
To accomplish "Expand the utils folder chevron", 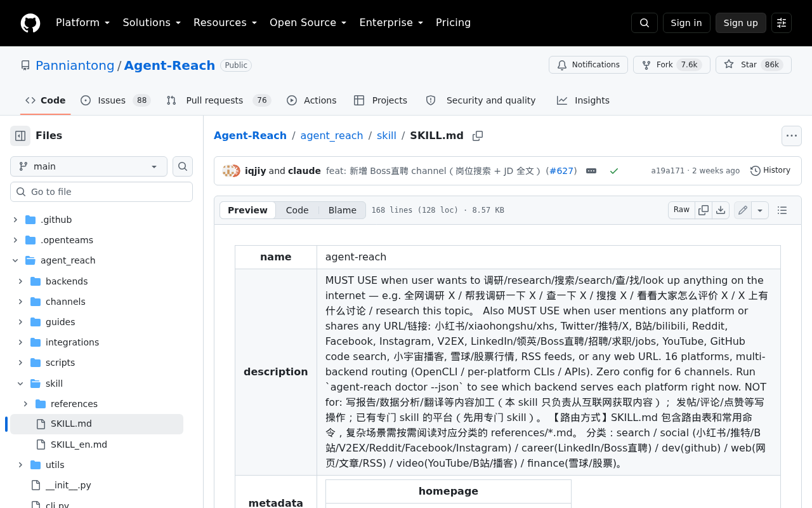I will click(x=20, y=465).
